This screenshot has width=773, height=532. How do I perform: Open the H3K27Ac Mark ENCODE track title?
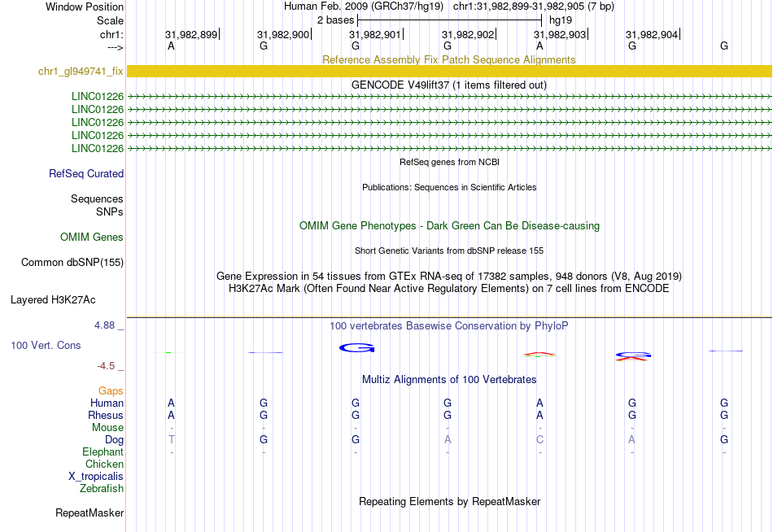448,289
